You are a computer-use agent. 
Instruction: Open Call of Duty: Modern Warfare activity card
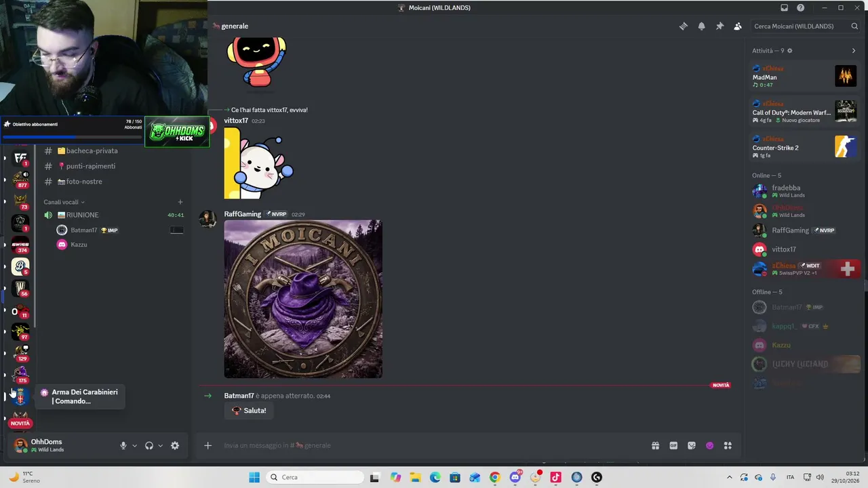point(805,111)
